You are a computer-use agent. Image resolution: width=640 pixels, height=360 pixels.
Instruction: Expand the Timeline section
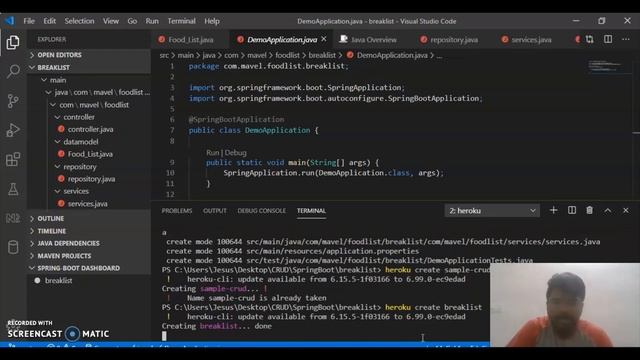point(89,231)
